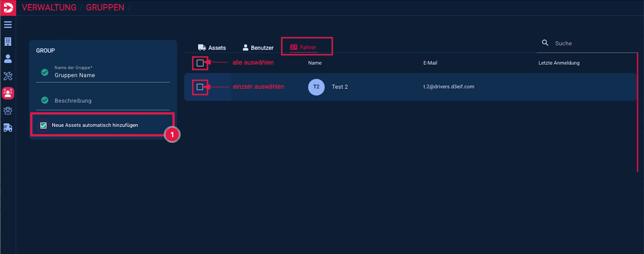This screenshot has height=254, width=644.
Task: Open the hamburger menu in sidebar
Action: click(8, 25)
